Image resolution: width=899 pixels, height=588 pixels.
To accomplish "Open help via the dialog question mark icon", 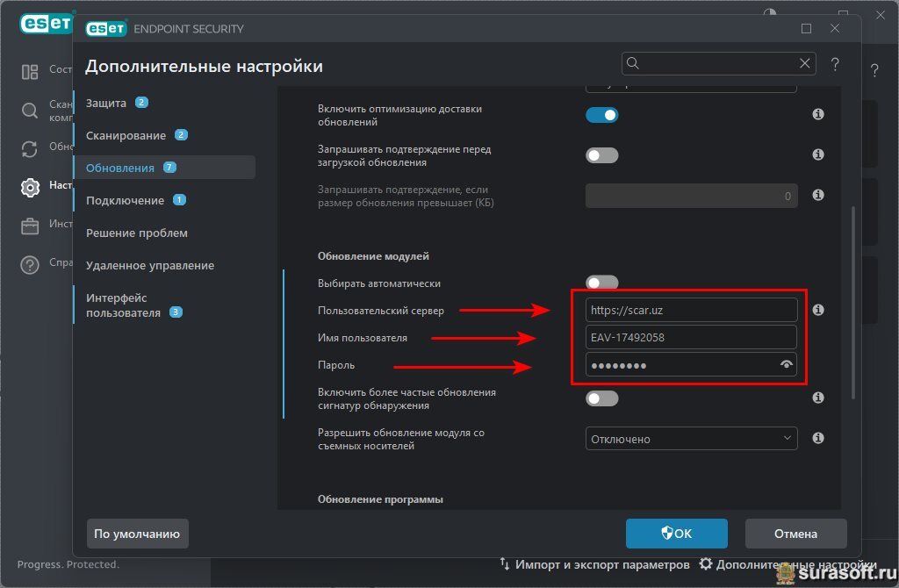I will coord(835,64).
